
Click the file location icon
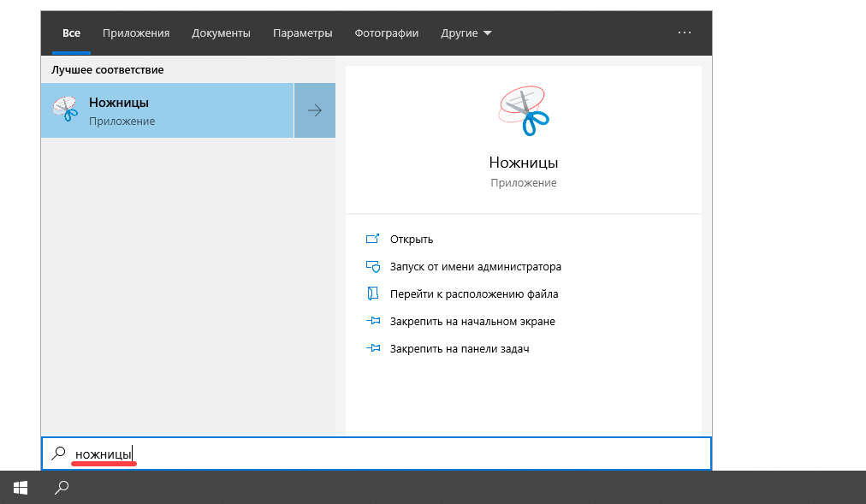[372, 294]
